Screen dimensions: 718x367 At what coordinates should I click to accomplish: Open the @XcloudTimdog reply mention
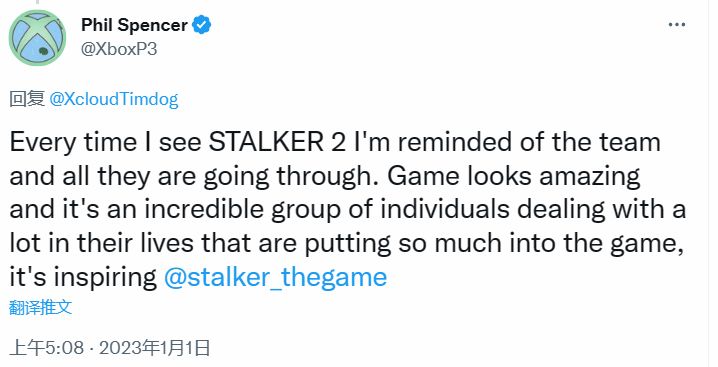pos(114,99)
